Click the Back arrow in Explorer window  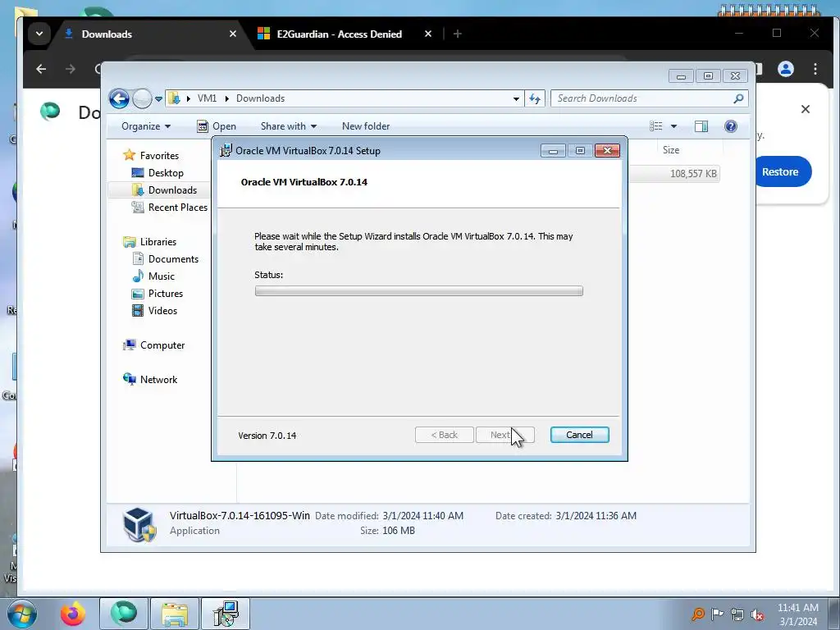[x=119, y=98]
